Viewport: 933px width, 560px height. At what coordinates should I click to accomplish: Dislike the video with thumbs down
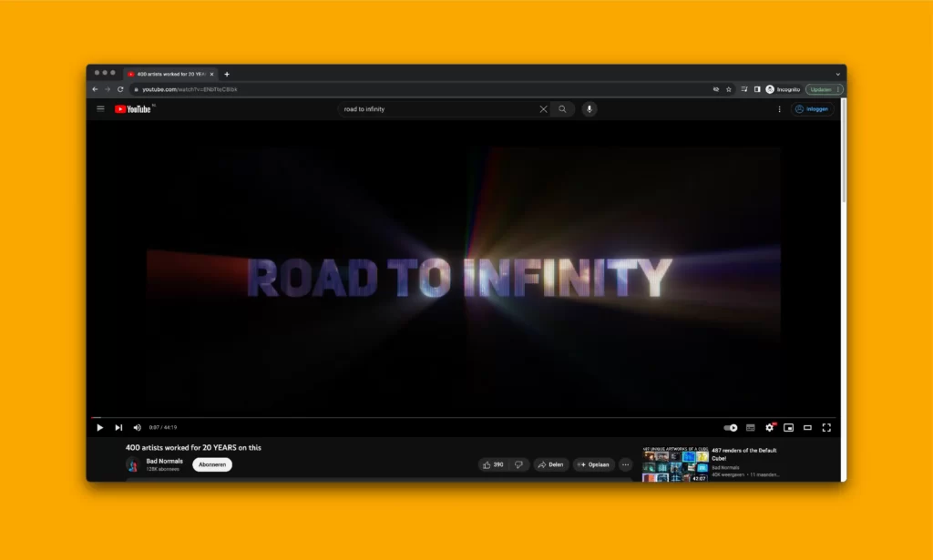click(x=518, y=465)
